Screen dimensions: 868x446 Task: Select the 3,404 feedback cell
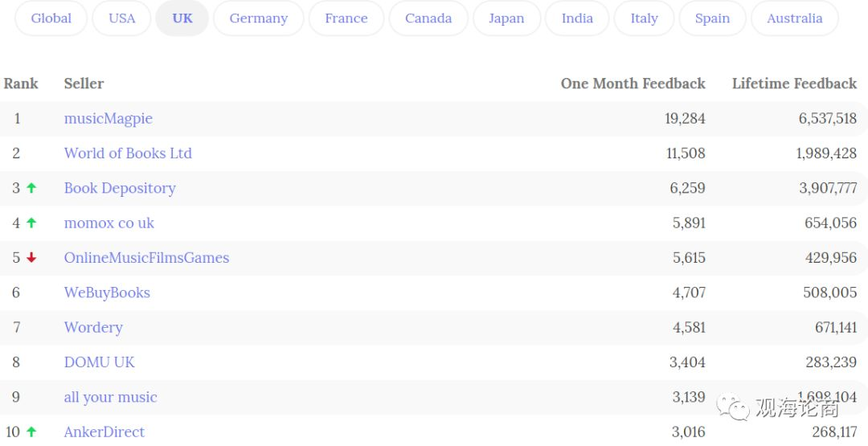[x=687, y=362]
